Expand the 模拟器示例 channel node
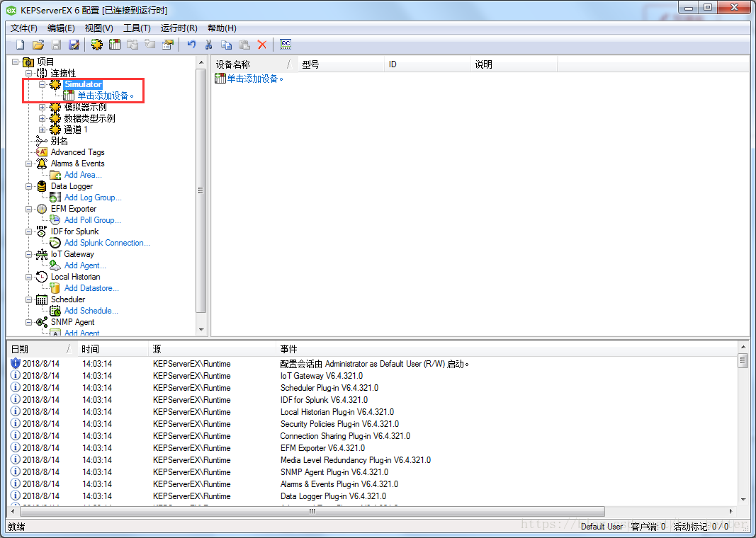The width and height of the screenshot is (756, 538). point(42,107)
